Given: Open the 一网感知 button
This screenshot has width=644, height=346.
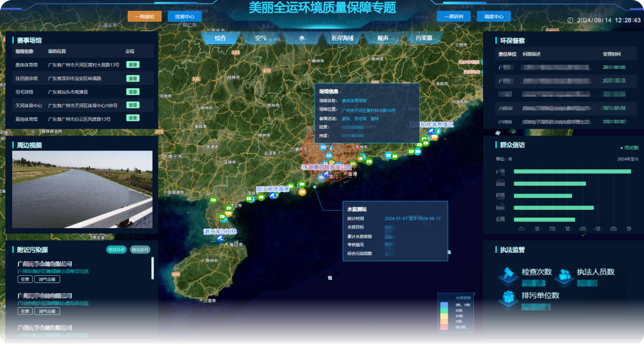Looking at the screenshot, I should click(145, 16).
